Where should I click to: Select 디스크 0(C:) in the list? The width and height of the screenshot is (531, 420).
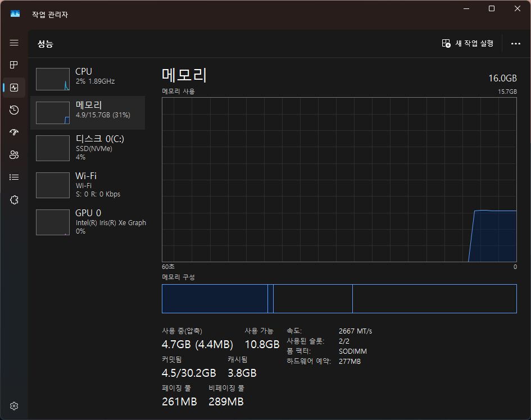[x=88, y=148]
